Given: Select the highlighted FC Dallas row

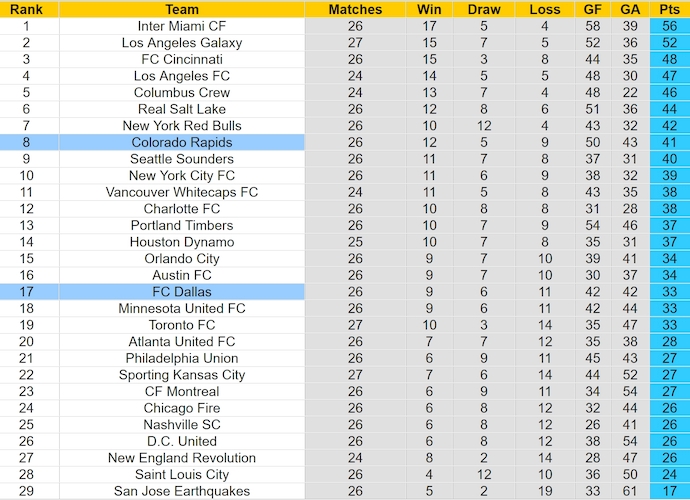Looking at the screenshot, I should [x=182, y=292].
